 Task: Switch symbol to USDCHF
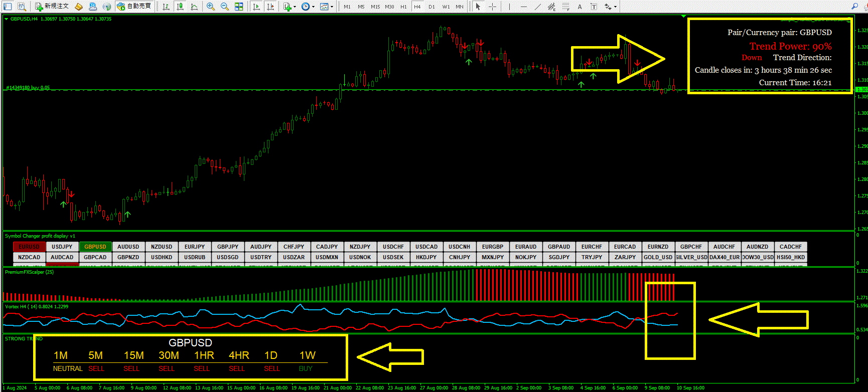pyautogui.click(x=393, y=247)
